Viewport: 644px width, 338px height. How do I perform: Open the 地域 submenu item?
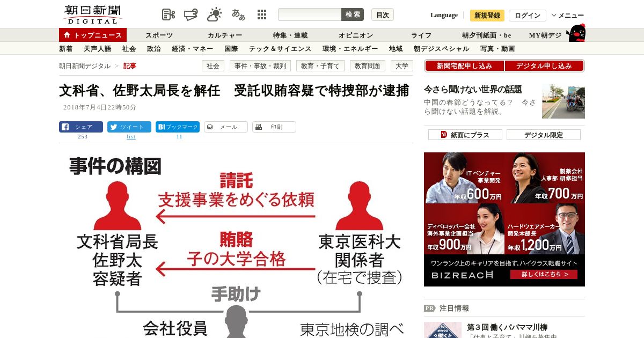tap(396, 49)
